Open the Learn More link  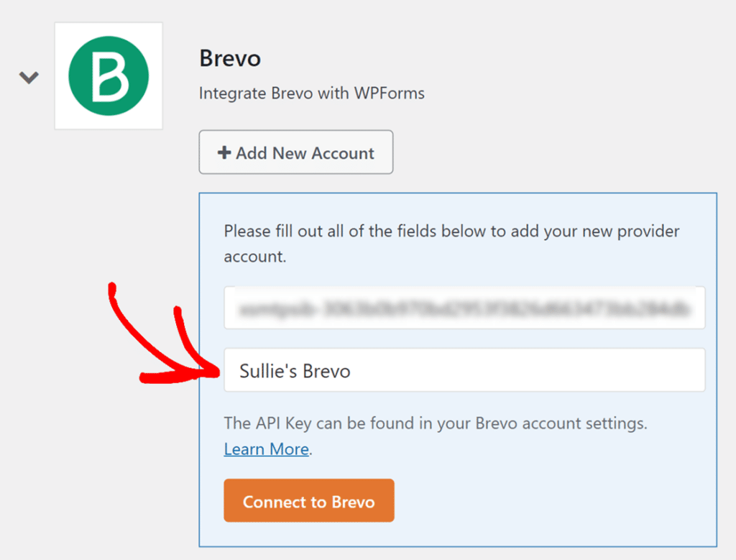266,449
